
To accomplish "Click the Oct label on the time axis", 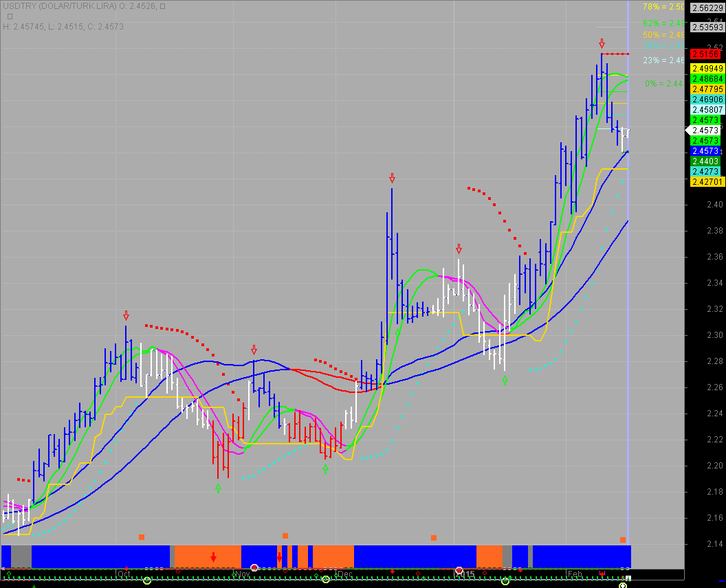I will click(x=124, y=574).
